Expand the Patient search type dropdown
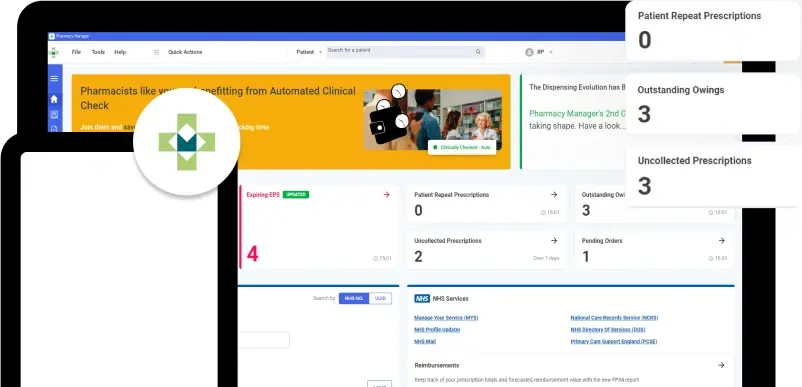 pyautogui.click(x=309, y=52)
